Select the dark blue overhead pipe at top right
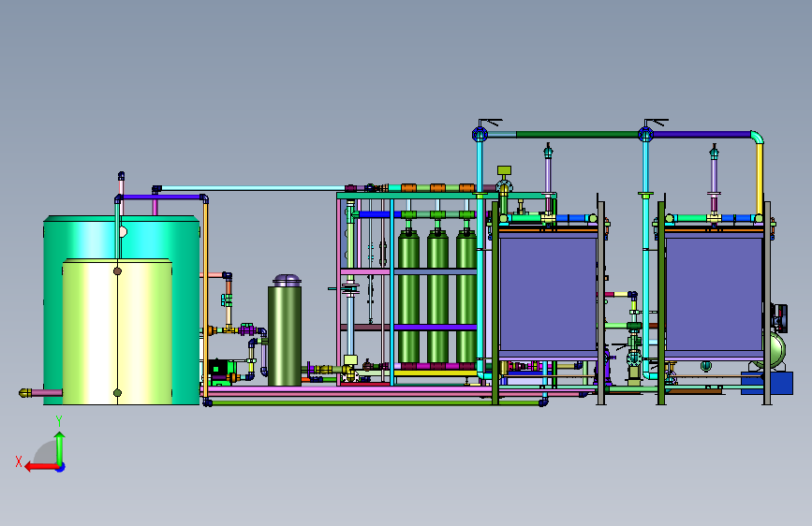Viewport: 812px width, 526px height. 701,135
